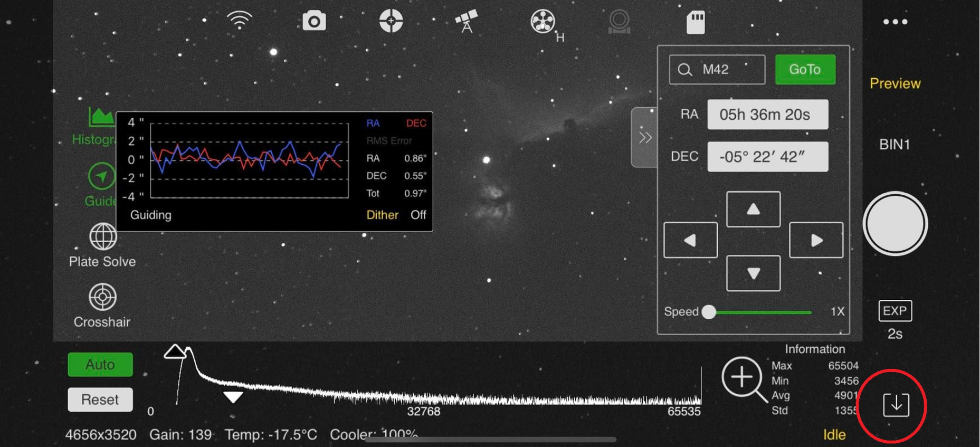Screen dimensions: 980x447
Task: Toggle the Crosshair overlay icon
Action: click(x=102, y=297)
